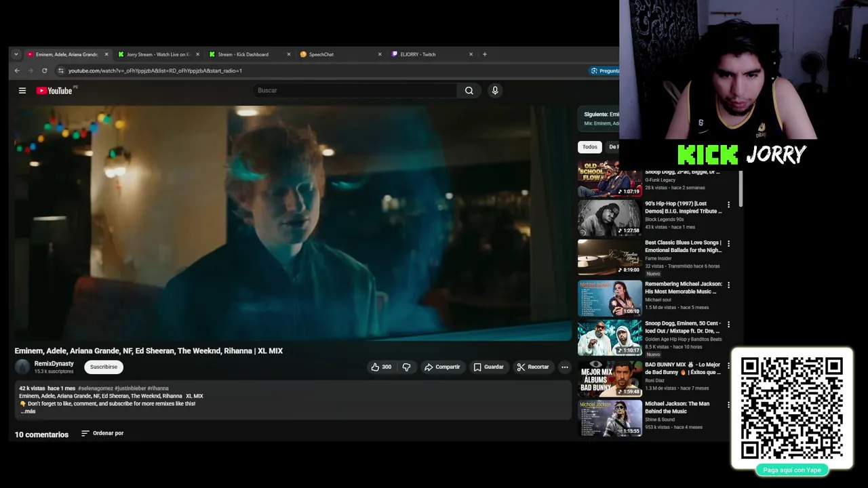Click the Preguntar button in address bar
This screenshot has height=488, width=868.
point(604,70)
